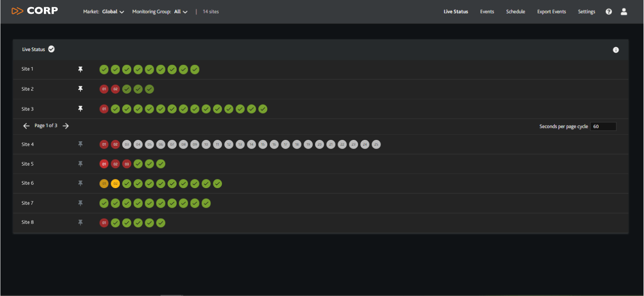Switch to the Live Status tab
Image resolution: width=644 pixels, height=296 pixels.
click(x=456, y=11)
